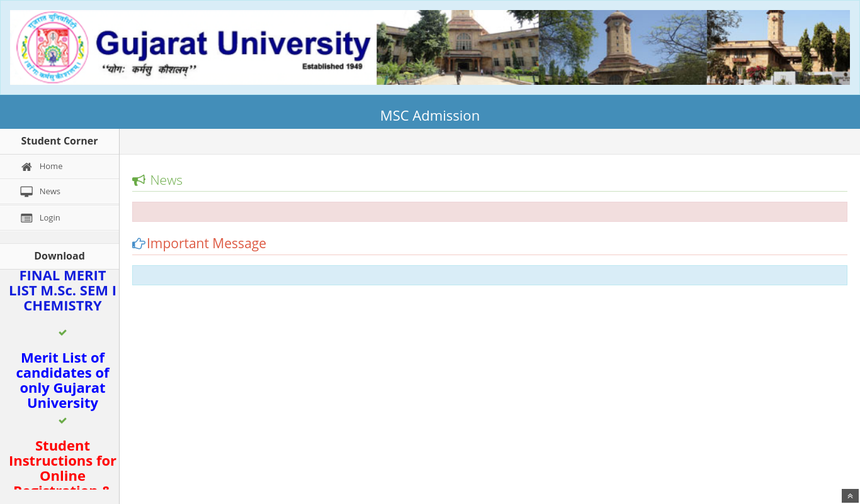Click the Student Corner sidebar heading
Viewport: 860px width, 504px height.
click(59, 141)
